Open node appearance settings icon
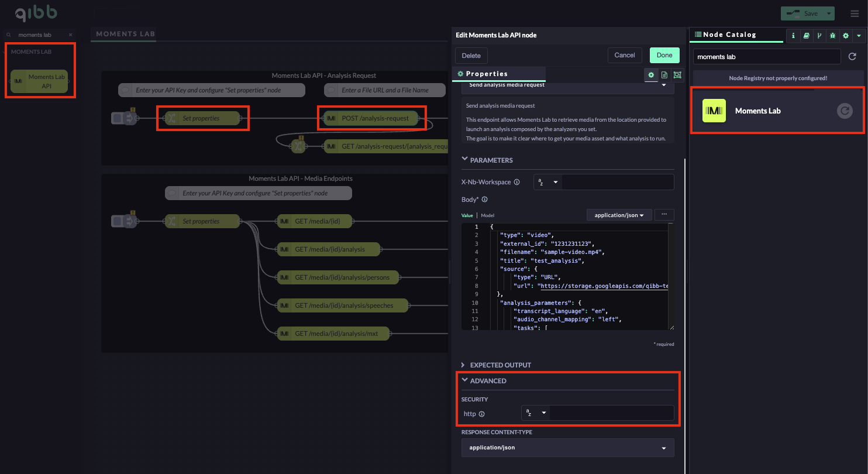This screenshot has height=474, width=868. [x=677, y=75]
